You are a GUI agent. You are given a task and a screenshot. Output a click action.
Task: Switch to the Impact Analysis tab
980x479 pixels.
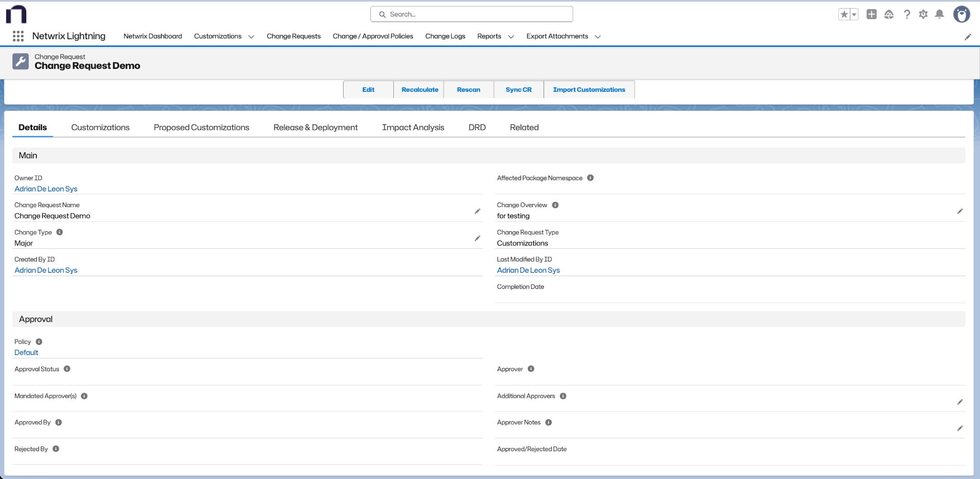coord(412,127)
